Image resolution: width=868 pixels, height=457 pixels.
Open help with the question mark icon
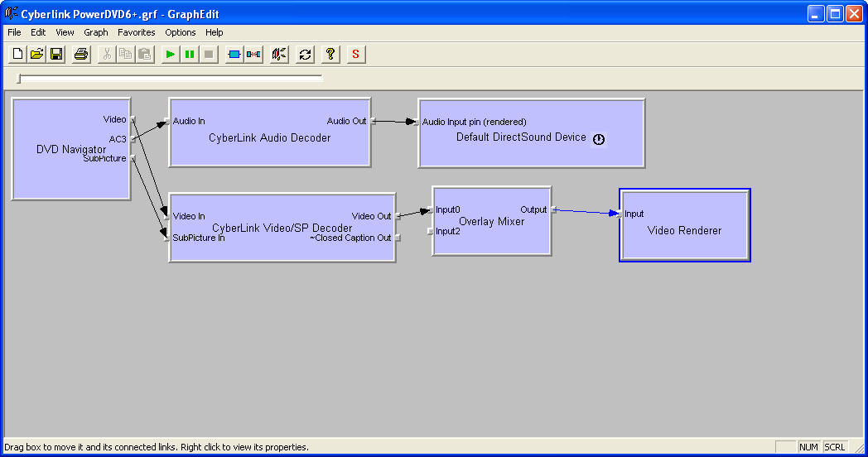click(x=330, y=54)
